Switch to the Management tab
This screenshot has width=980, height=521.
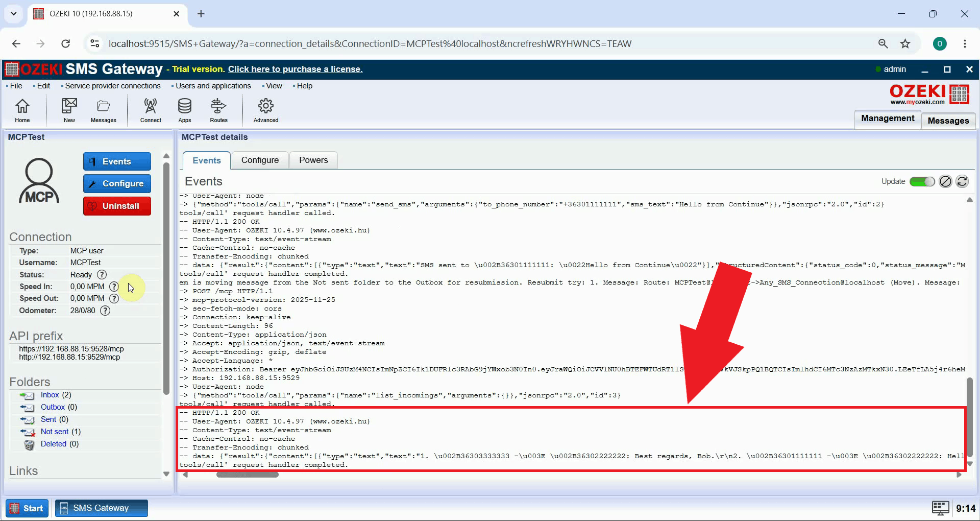pos(888,119)
